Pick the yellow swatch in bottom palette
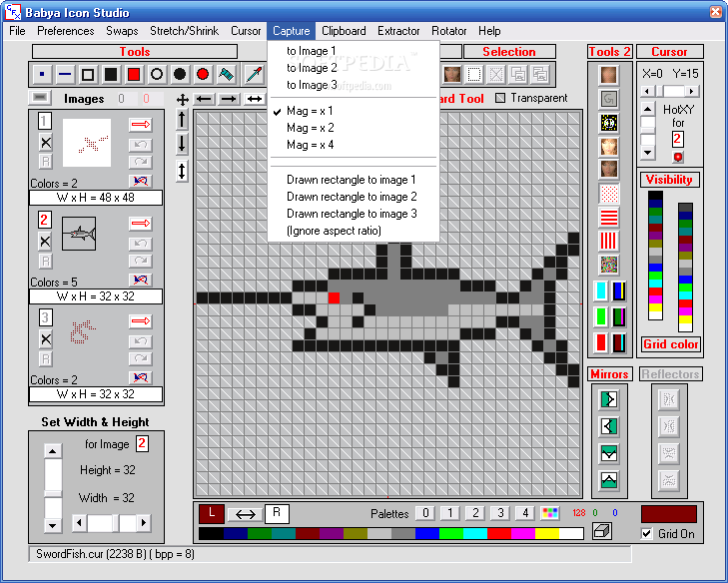The image size is (728, 583). 547,534
